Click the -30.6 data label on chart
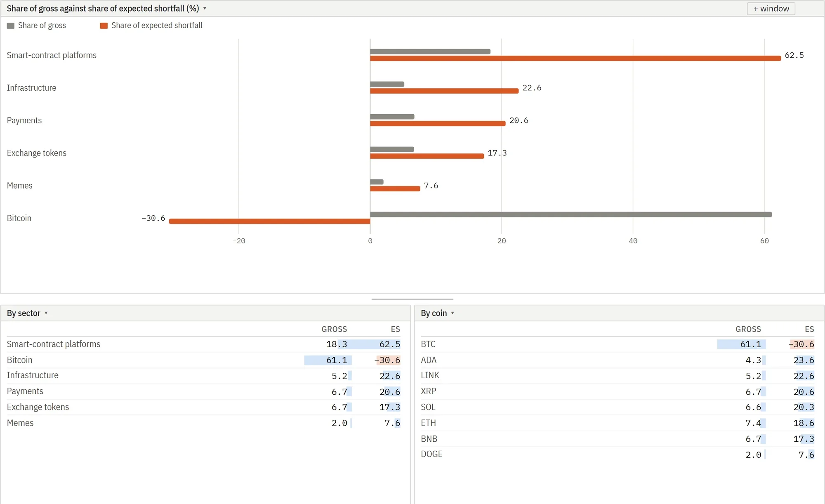This screenshot has width=825, height=504. [x=153, y=218]
